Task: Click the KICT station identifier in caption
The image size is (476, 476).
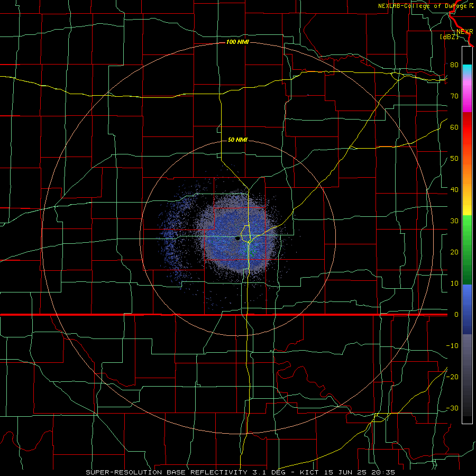Action: click(309, 472)
